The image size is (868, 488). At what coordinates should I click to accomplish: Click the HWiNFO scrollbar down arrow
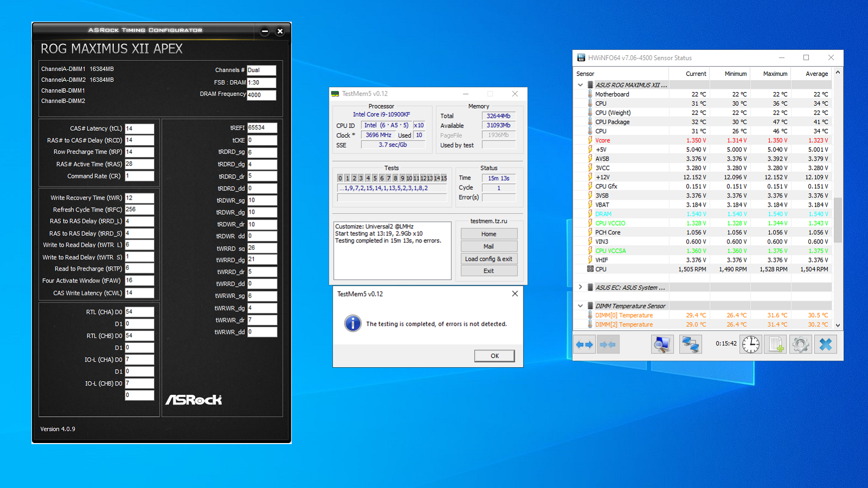coord(838,325)
